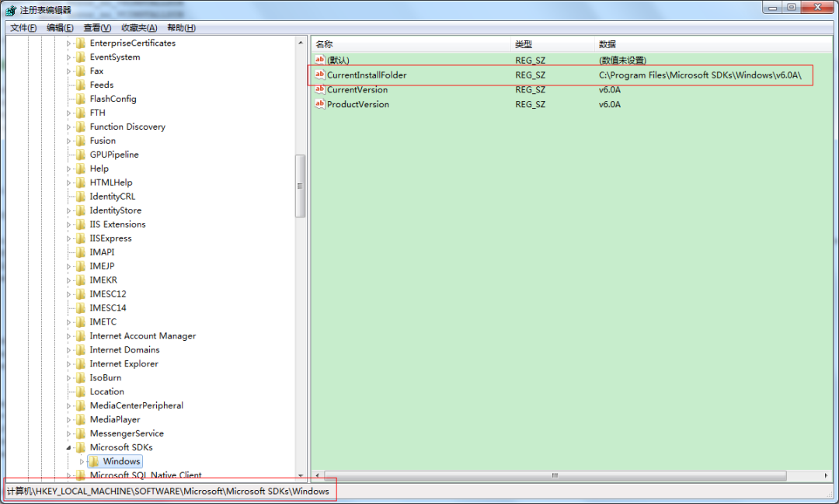Click the EnterpriseCertificates folder icon
This screenshot has height=504, width=839.
81,43
